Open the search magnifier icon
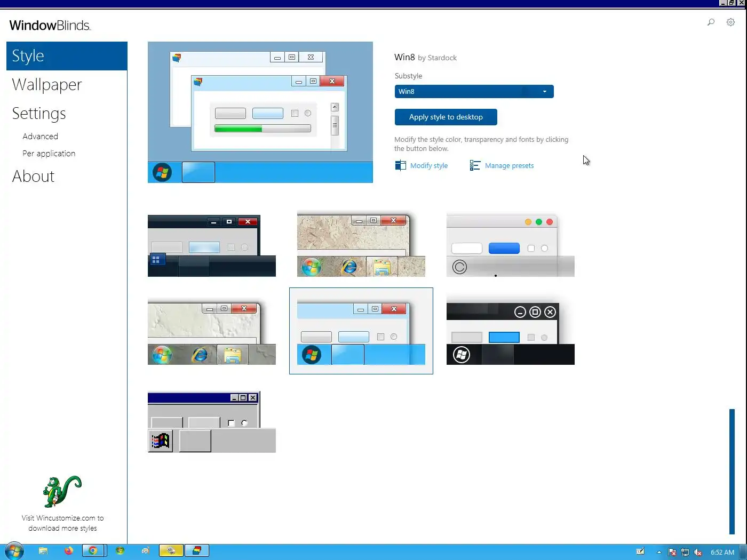 click(711, 22)
